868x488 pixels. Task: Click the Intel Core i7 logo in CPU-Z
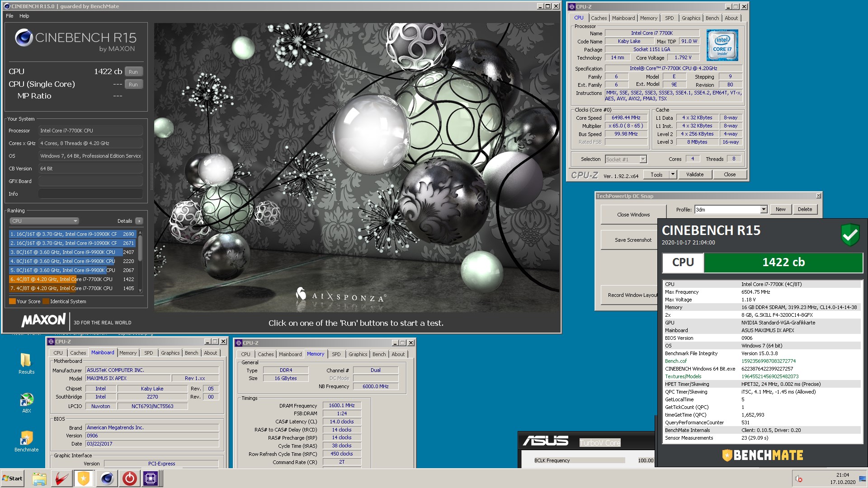(722, 45)
